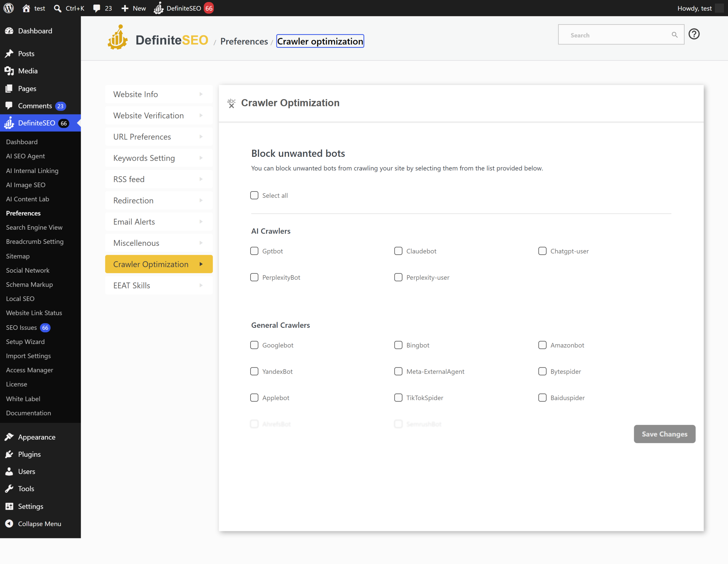Screen dimensions: 728x564
Task: Open AI SEO Agent submenu item
Action: [x=25, y=156]
